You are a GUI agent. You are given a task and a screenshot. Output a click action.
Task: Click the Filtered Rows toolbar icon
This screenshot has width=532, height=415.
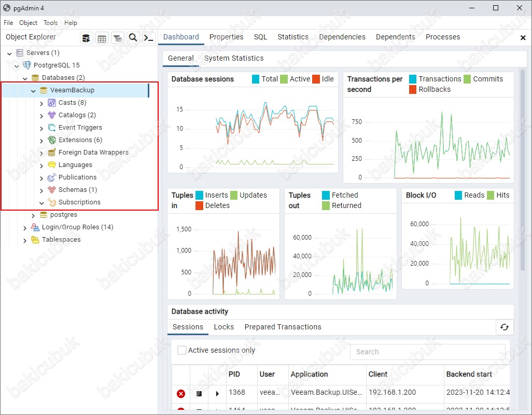[x=117, y=38]
